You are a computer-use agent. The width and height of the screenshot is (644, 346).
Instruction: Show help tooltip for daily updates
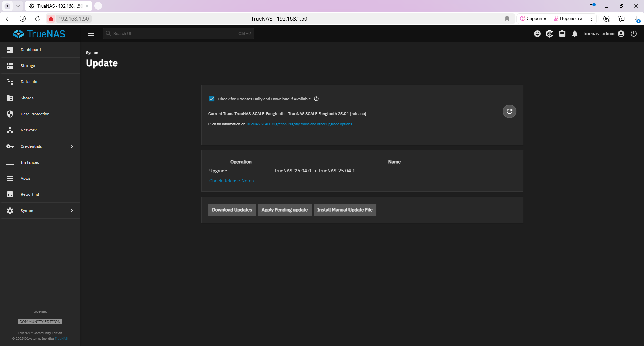tap(316, 99)
